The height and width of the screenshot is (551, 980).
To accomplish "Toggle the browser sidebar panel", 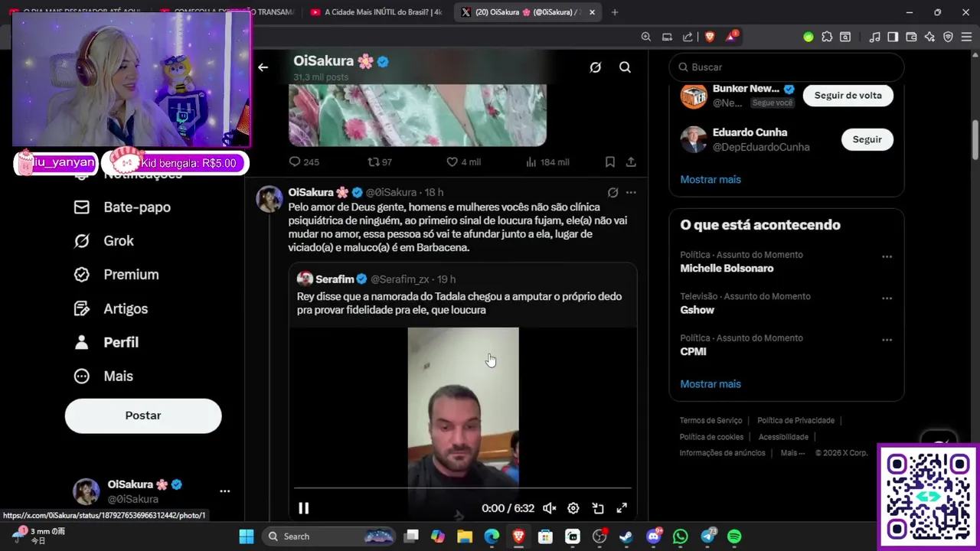I will 893,37.
